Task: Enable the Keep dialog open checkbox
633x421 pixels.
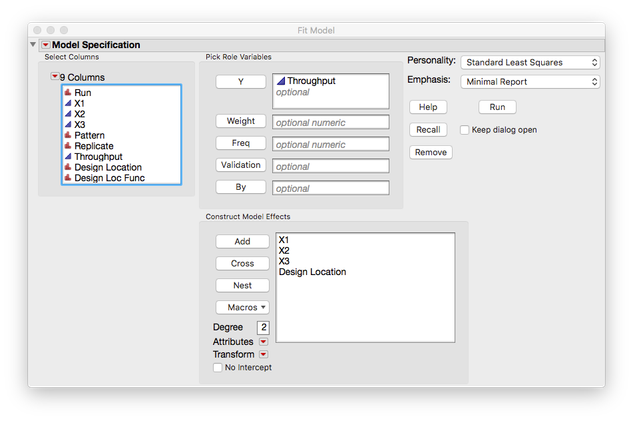Action: pos(465,130)
